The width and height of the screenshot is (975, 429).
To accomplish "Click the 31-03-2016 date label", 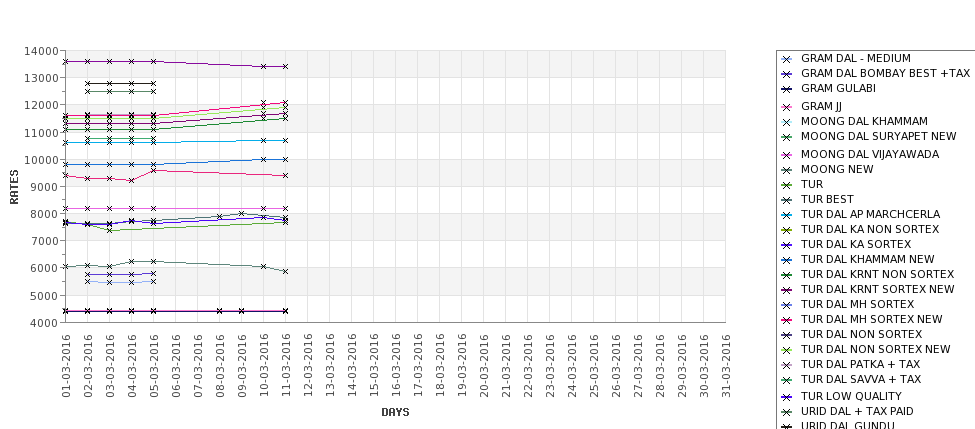I will coord(725,366).
